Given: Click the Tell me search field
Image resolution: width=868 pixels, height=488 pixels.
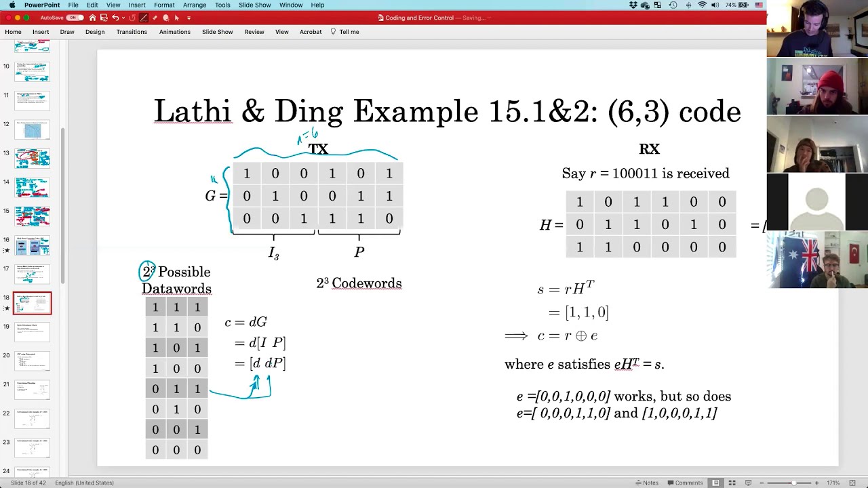Looking at the screenshot, I should 345,32.
